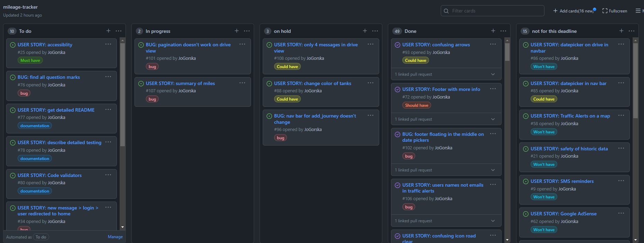Add a card to not for this deadline column
This screenshot has width=644, height=243.
(x=622, y=31)
